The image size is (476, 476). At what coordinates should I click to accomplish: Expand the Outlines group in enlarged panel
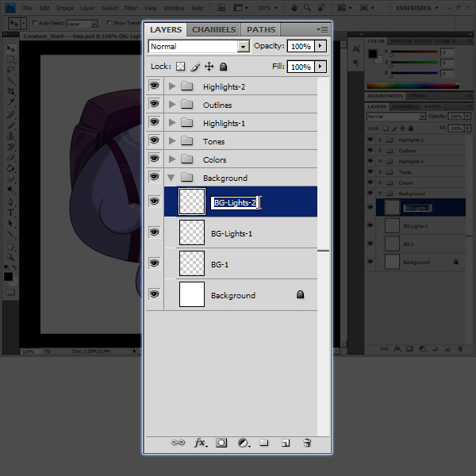point(172,105)
